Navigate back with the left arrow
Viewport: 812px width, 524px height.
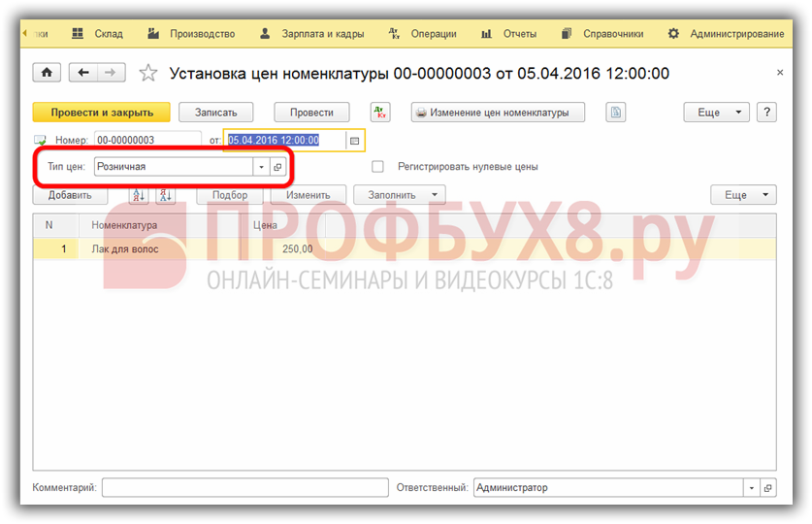(82, 73)
